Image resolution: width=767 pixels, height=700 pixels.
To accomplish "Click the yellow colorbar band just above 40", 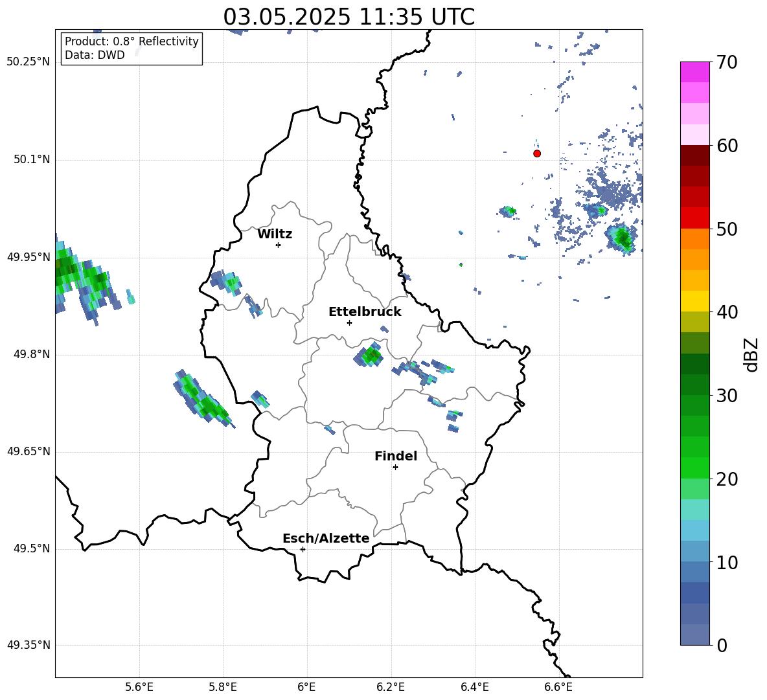I will [x=695, y=301].
